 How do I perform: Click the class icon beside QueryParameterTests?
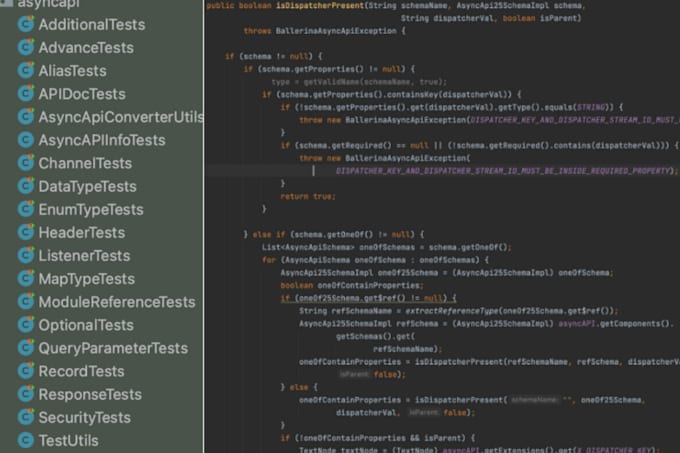coord(26,348)
